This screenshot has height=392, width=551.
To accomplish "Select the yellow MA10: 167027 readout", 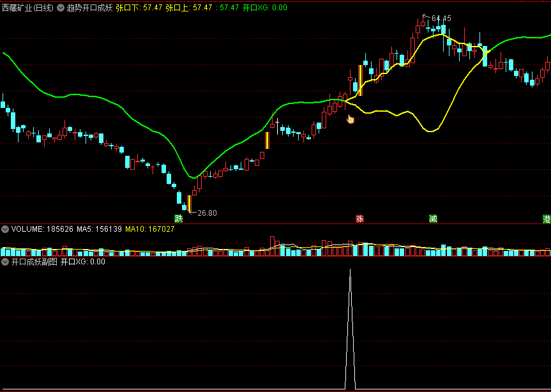I will [149, 229].
